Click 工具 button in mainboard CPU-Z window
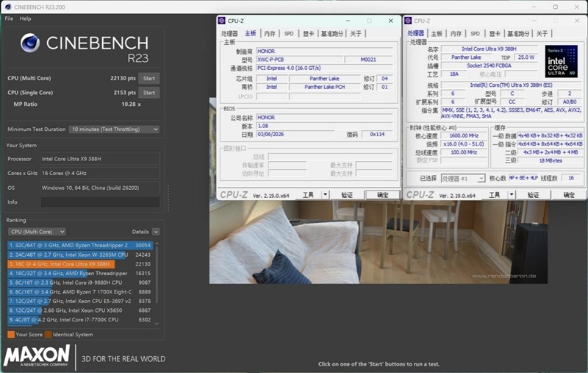The width and height of the screenshot is (588, 373). tap(308, 195)
